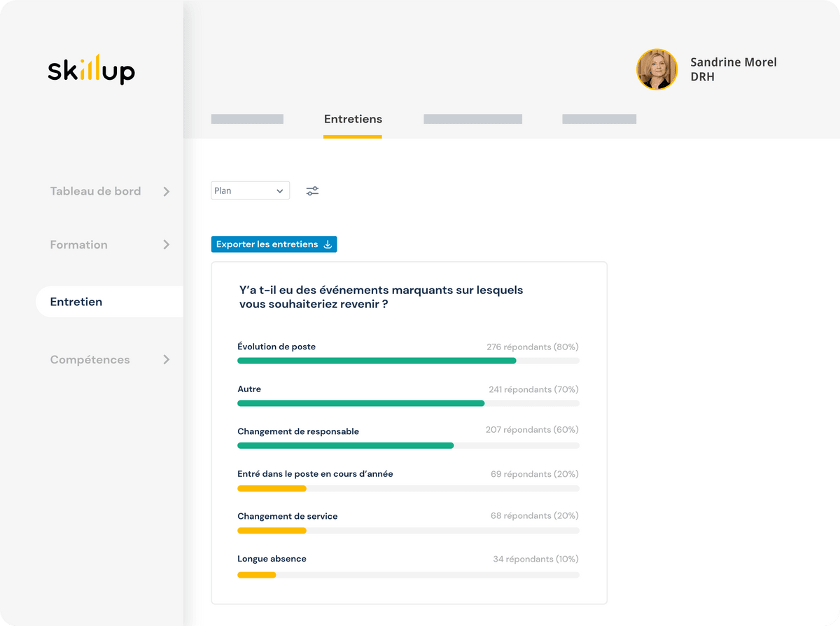Open Tableau de bord in sidebar
The image size is (840, 626).
point(95,191)
